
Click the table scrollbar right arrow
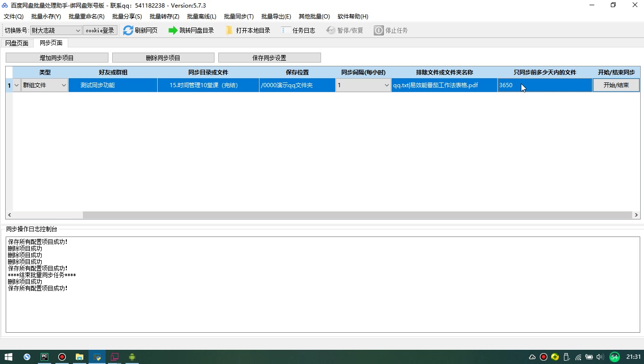pos(636,215)
